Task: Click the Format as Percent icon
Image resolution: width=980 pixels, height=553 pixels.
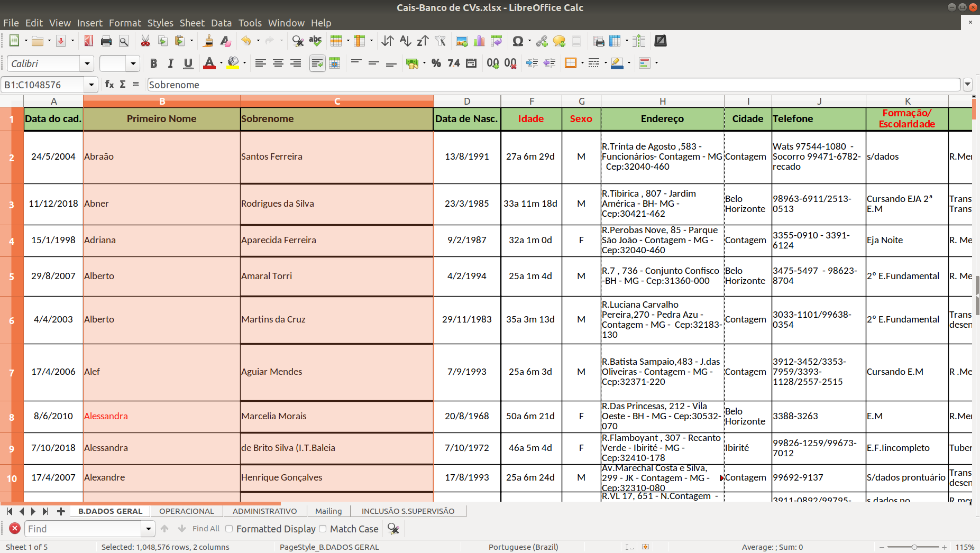Action: pyautogui.click(x=436, y=63)
